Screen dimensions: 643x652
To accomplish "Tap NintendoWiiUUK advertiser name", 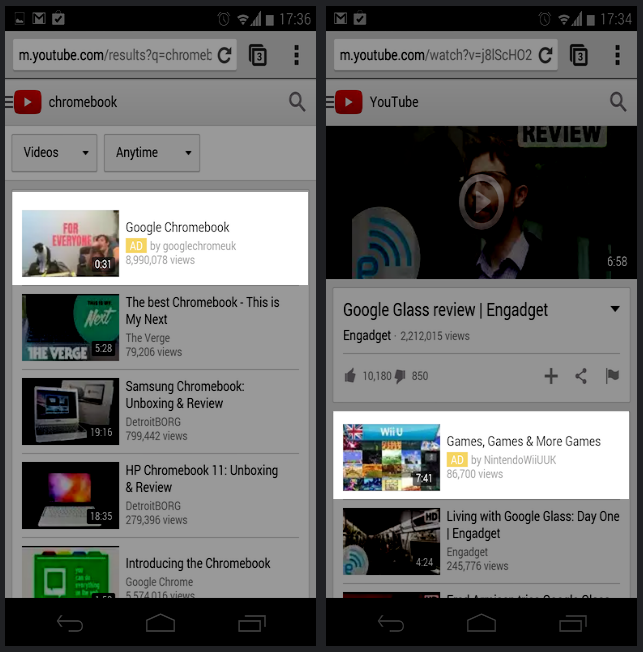I will [x=520, y=460].
